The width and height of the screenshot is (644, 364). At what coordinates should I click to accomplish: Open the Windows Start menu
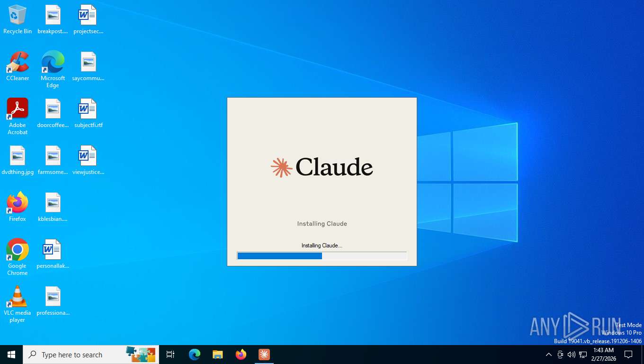tap(11, 355)
